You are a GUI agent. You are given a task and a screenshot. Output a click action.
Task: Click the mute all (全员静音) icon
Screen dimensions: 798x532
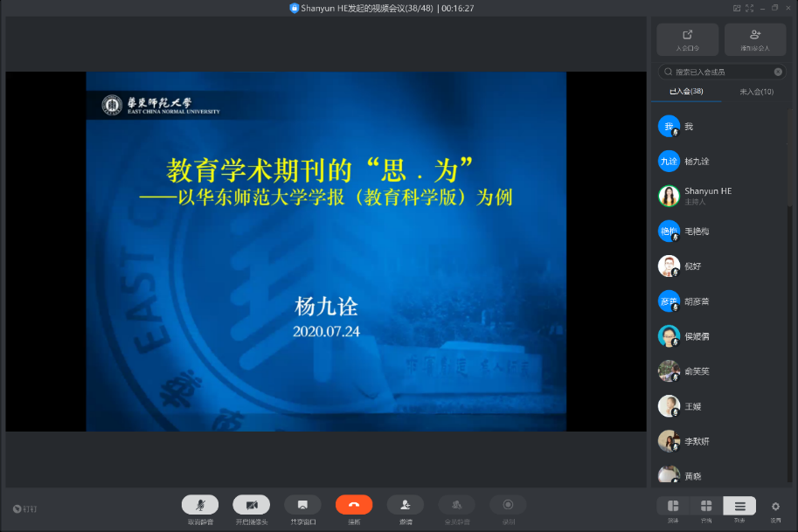pyautogui.click(x=457, y=505)
